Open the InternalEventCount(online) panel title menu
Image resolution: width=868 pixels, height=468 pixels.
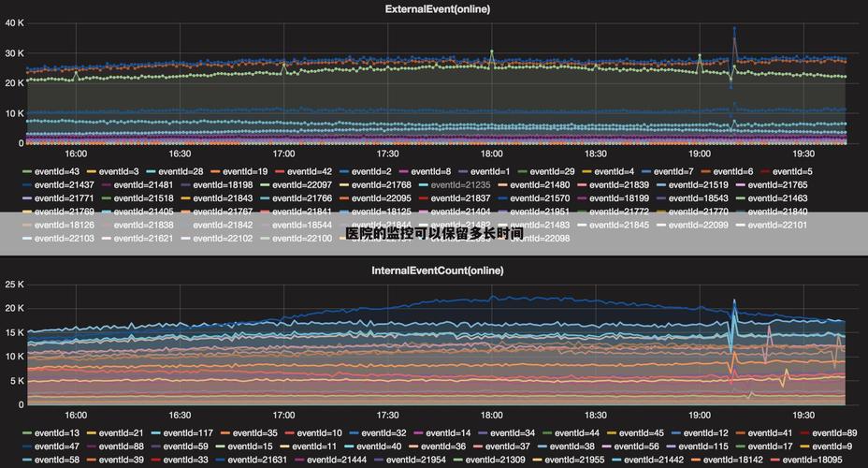[x=437, y=271]
